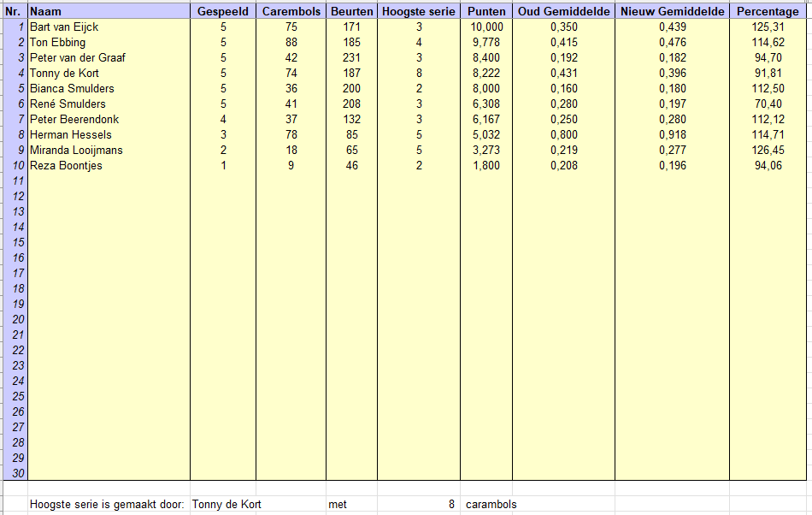Click the Nieuw Gemiddelde header cell
The width and height of the screenshot is (812, 515).
(x=672, y=11)
